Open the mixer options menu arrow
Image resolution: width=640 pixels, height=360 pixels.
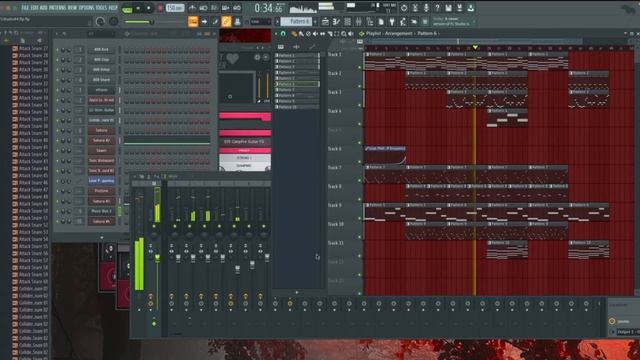click(x=134, y=176)
